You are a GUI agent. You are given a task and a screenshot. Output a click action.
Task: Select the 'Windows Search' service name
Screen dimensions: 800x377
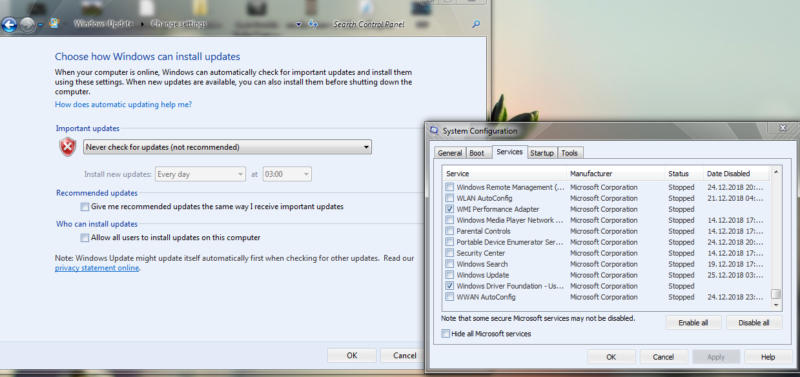(482, 264)
